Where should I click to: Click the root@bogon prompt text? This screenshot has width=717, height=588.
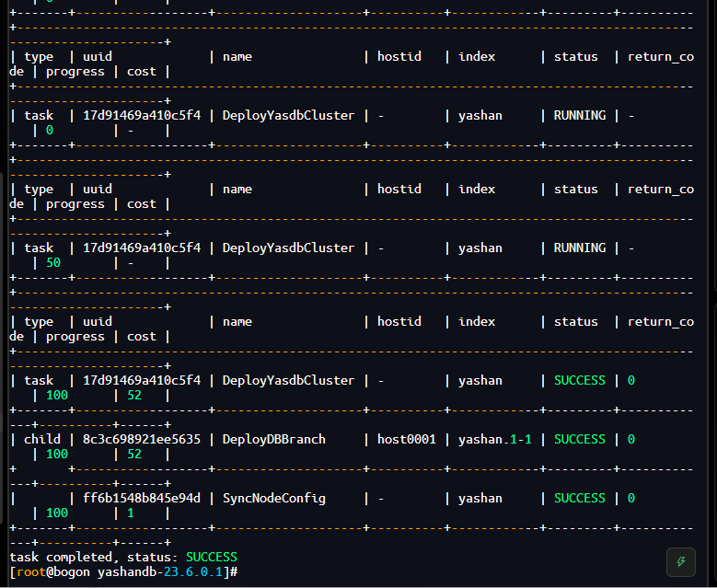point(53,572)
